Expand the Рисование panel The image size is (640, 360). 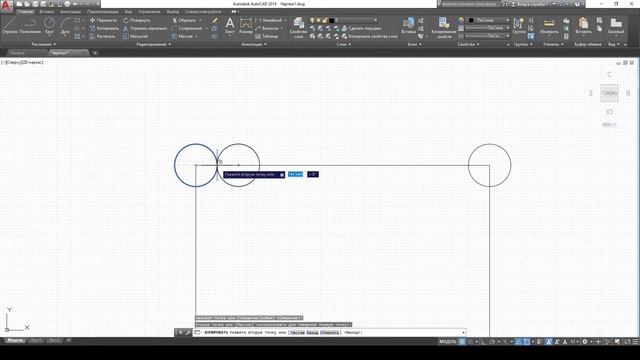(x=44, y=44)
